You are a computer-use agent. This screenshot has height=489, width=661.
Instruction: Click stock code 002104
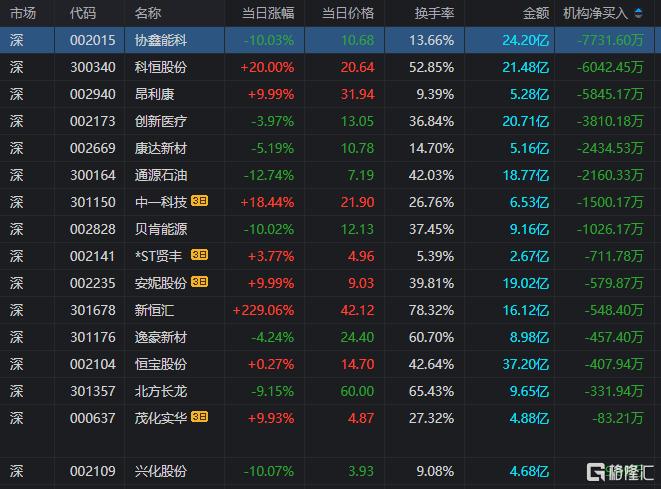point(93,364)
